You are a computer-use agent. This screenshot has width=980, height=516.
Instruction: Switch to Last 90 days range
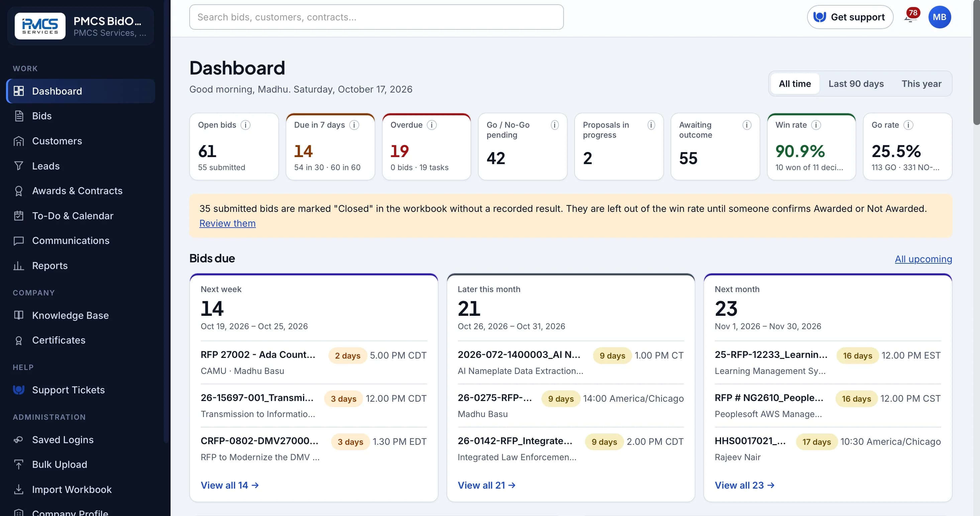(x=856, y=84)
